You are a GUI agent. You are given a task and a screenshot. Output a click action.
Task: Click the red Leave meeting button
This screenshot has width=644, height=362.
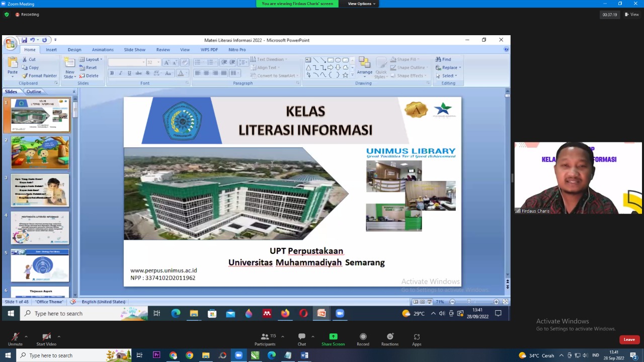click(629, 339)
